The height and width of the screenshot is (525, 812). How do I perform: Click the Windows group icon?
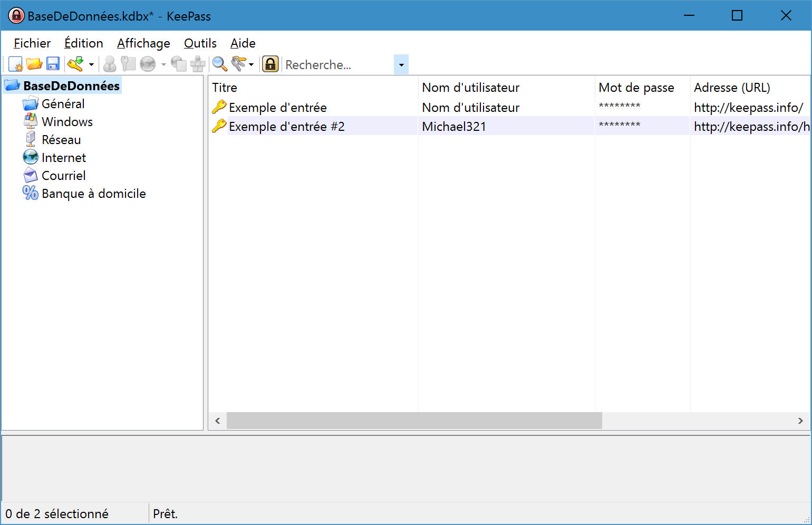click(x=31, y=121)
